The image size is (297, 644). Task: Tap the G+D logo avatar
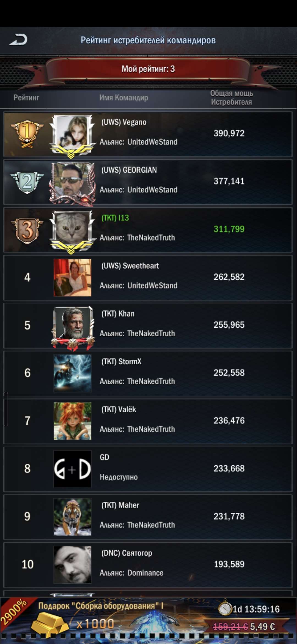coord(72,469)
